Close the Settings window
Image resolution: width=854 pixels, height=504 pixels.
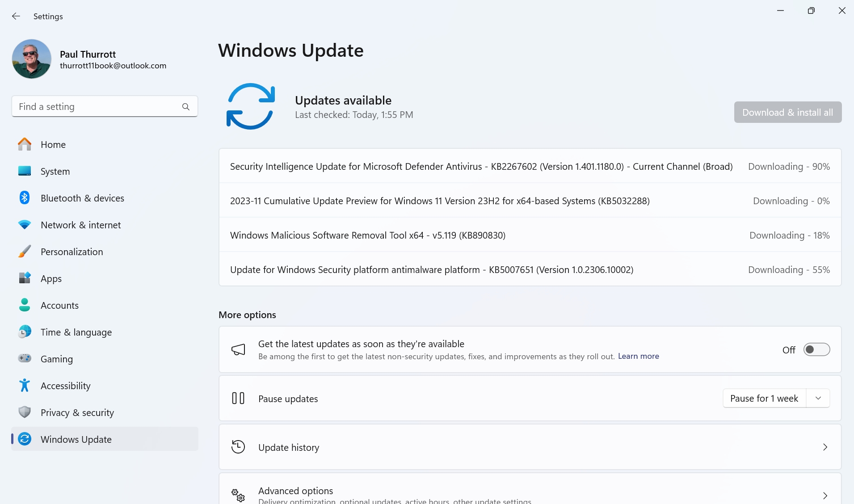842,11
